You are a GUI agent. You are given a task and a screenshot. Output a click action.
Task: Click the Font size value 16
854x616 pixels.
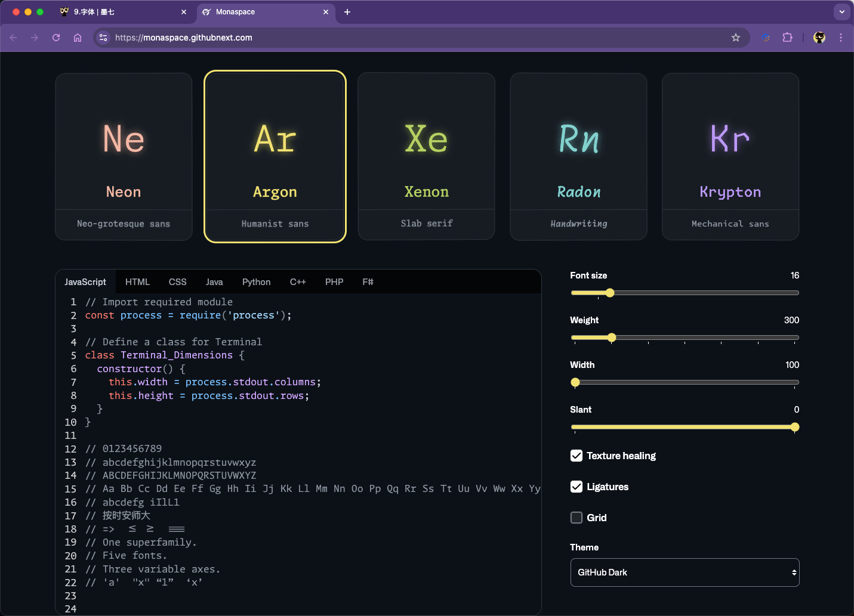click(x=795, y=276)
